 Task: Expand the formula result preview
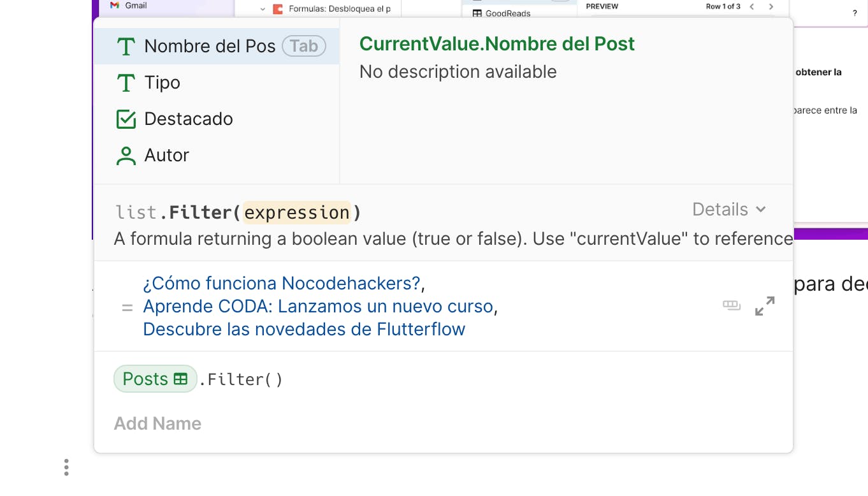(x=765, y=306)
